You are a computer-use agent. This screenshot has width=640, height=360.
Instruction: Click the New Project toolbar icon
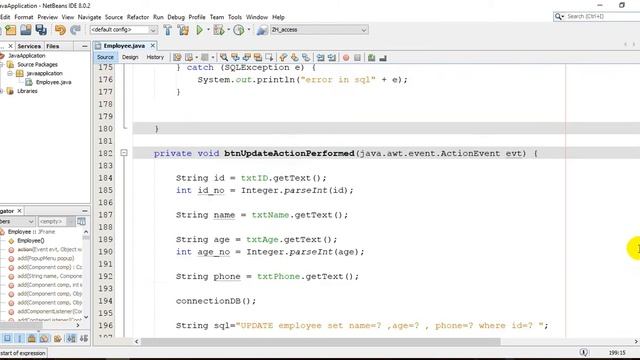click(11, 30)
